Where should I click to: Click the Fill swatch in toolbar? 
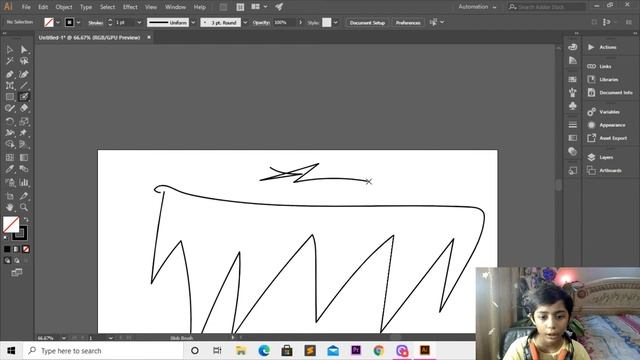[11, 224]
